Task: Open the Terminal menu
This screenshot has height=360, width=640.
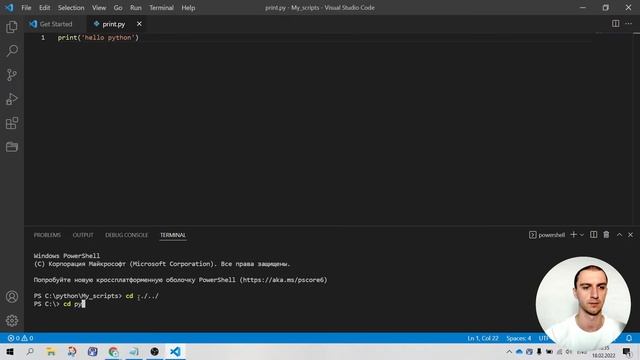Action: click(x=161, y=8)
